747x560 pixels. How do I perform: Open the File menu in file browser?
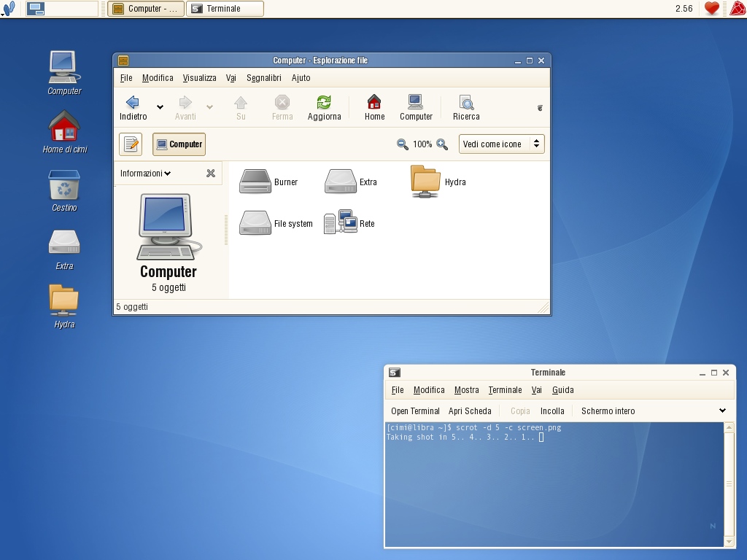click(x=126, y=77)
